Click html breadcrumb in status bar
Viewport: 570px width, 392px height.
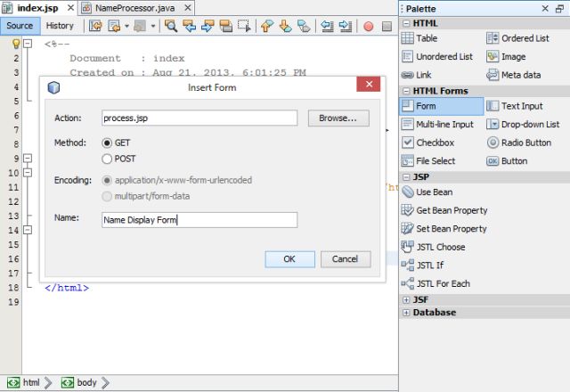23,383
